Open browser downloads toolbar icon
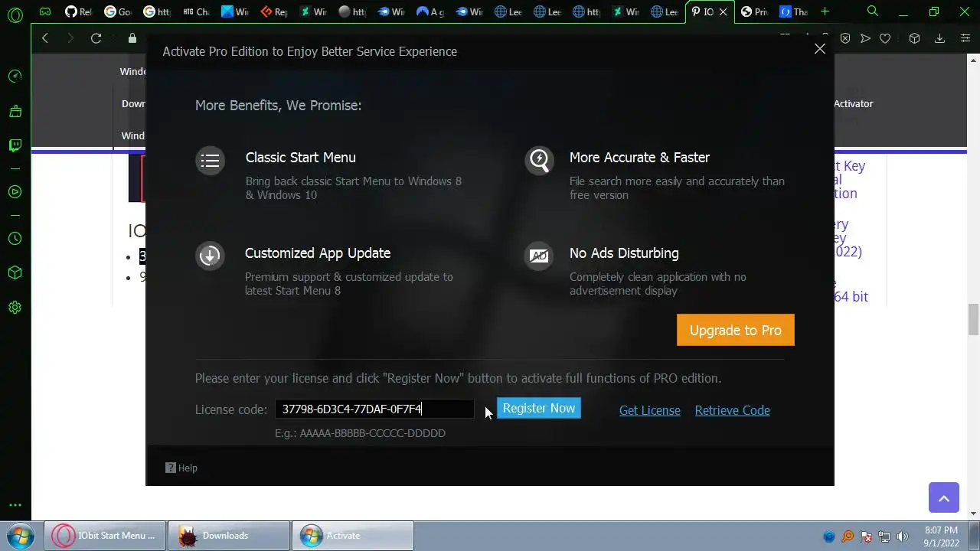980x551 pixels. [x=940, y=38]
